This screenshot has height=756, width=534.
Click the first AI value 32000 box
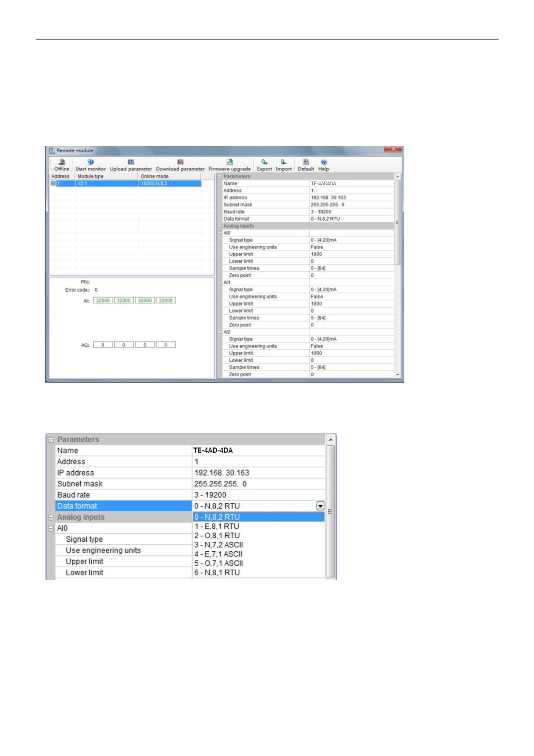point(103,300)
